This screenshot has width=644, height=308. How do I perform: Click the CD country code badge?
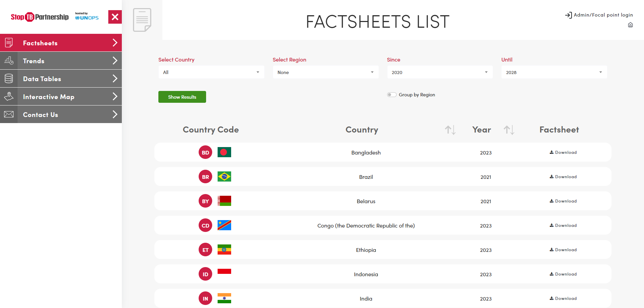tap(205, 226)
